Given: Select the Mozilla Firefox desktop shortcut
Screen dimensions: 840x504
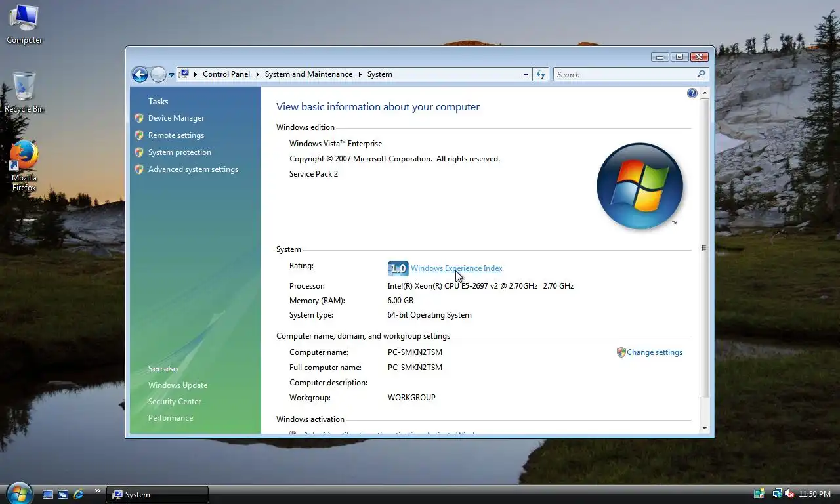Looking at the screenshot, I should (24, 166).
